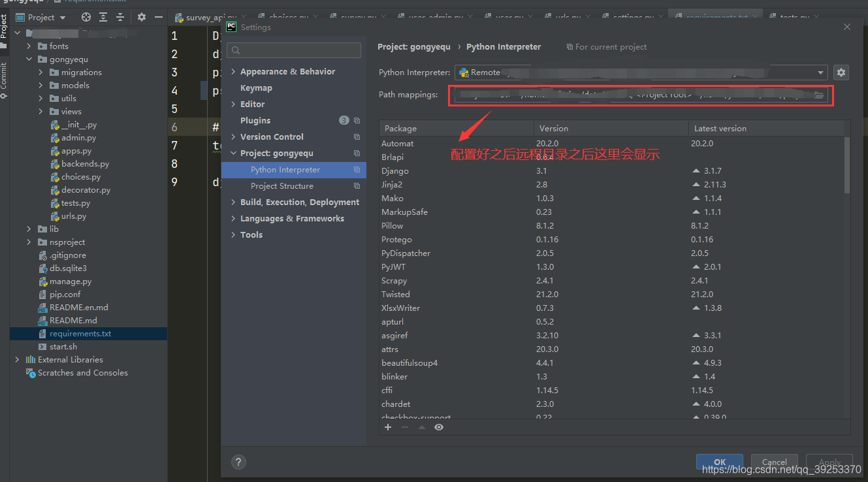Select the beautifulsoup4 package row
Viewport: 868px width, 482px height.
pos(611,363)
